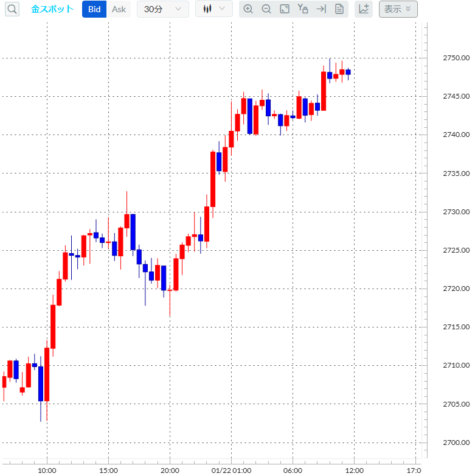Open the 30分 timeframe dropdown
475x476 pixels.
click(163, 9)
